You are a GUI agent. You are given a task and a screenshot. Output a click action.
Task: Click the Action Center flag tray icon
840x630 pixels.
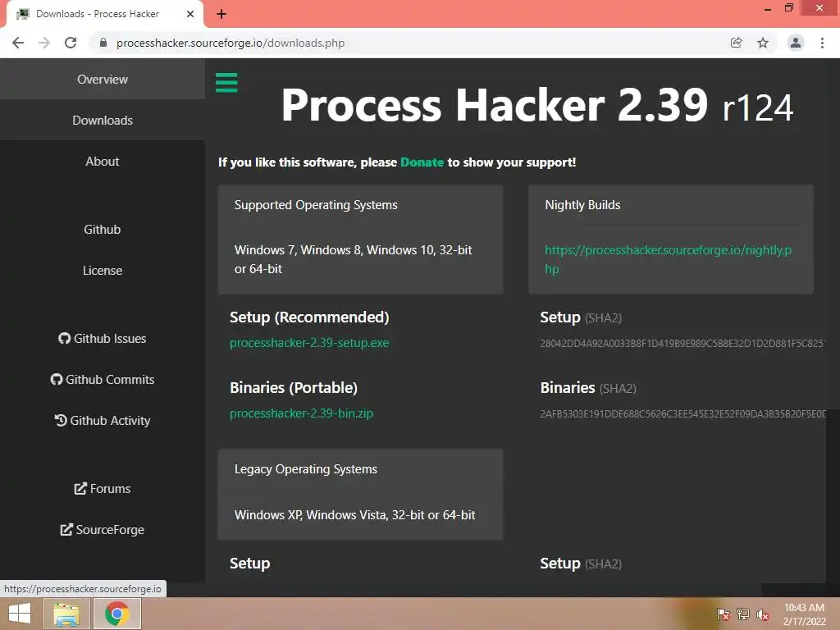coord(724,614)
